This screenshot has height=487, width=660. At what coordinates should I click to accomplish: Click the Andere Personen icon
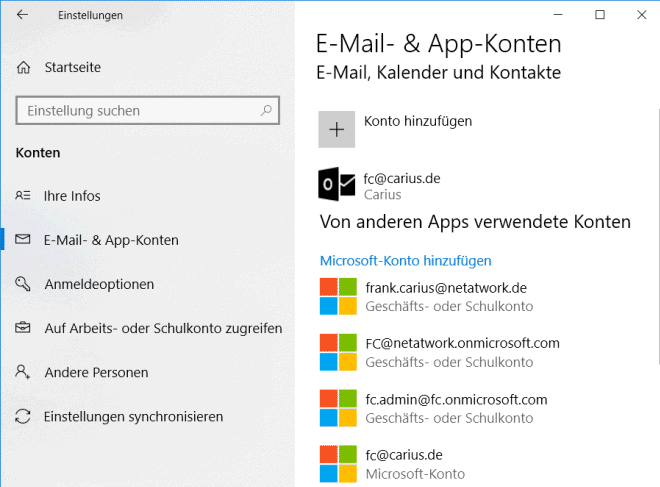click(23, 372)
